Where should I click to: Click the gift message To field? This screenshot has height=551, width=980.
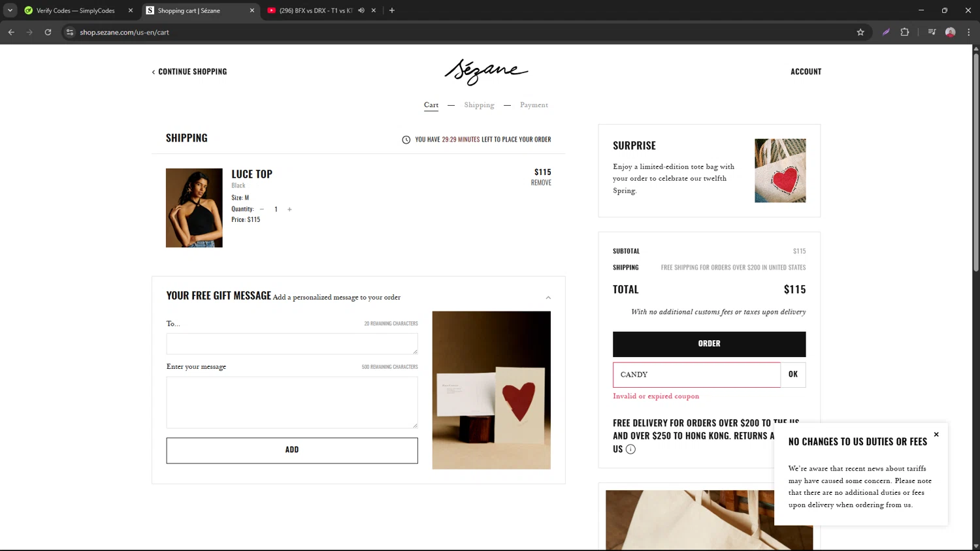click(x=292, y=344)
